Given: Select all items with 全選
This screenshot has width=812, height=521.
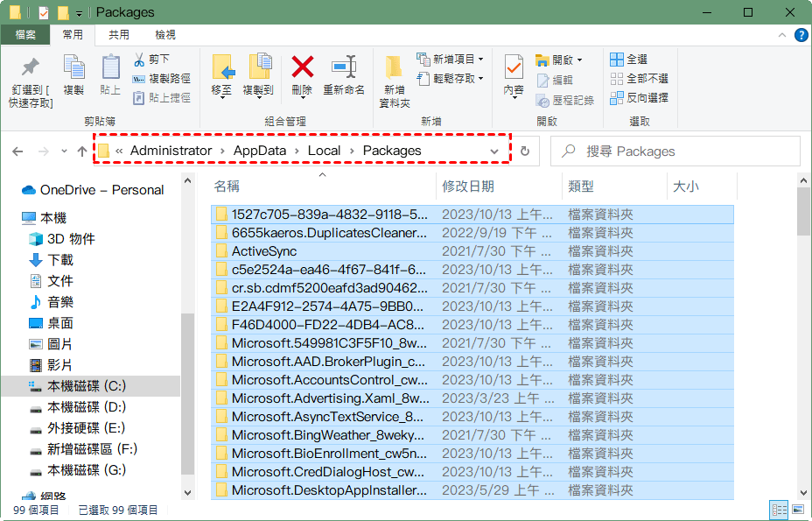Looking at the screenshot, I should [628, 59].
